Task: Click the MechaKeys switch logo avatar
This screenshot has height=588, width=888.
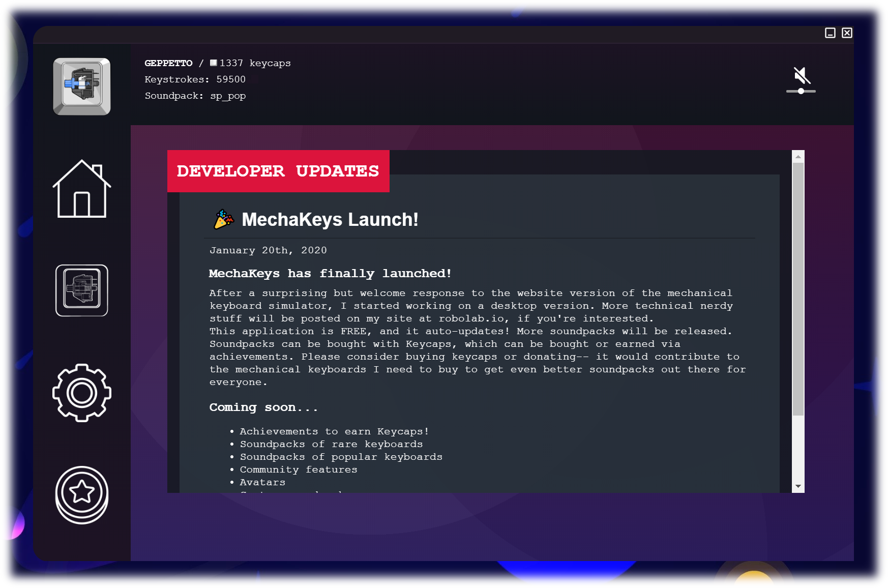Action: click(82, 86)
